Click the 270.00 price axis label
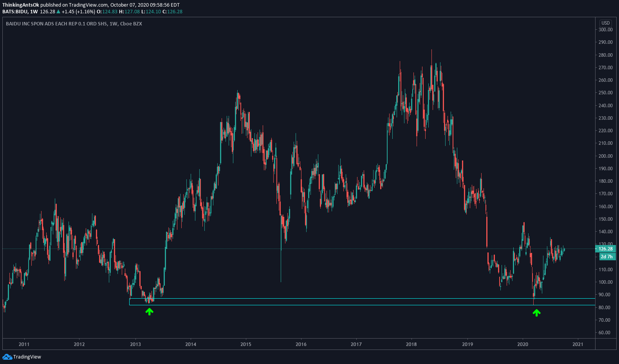Image resolution: width=619 pixels, height=364 pixels. (606, 68)
